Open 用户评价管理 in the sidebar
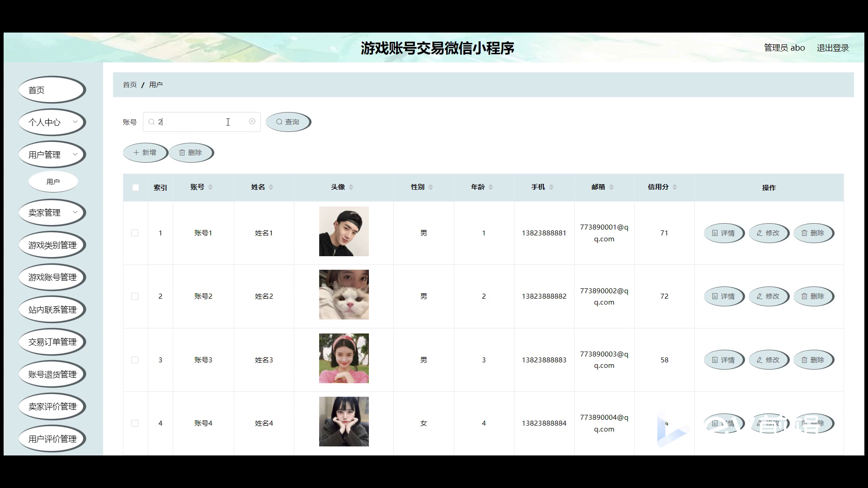This screenshot has width=868, height=488. (x=52, y=439)
